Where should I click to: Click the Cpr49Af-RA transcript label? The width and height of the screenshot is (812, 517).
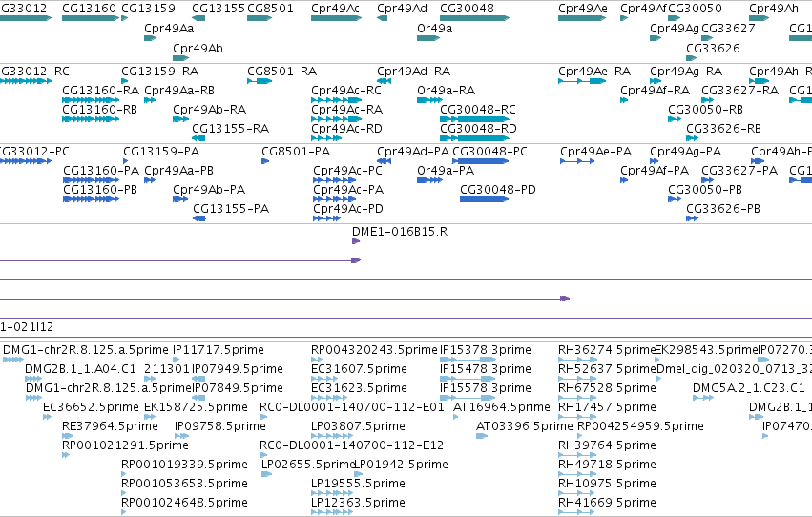[x=656, y=90]
